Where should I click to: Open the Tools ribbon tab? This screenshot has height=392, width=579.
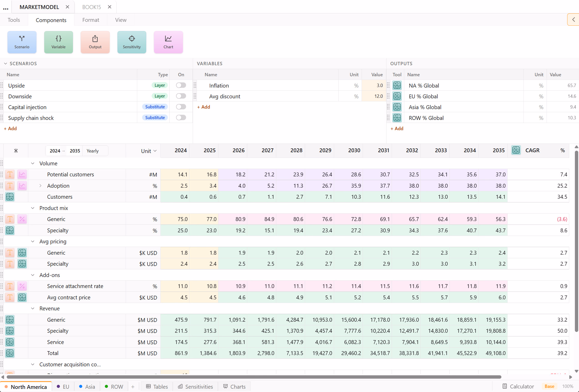(14, 20)
